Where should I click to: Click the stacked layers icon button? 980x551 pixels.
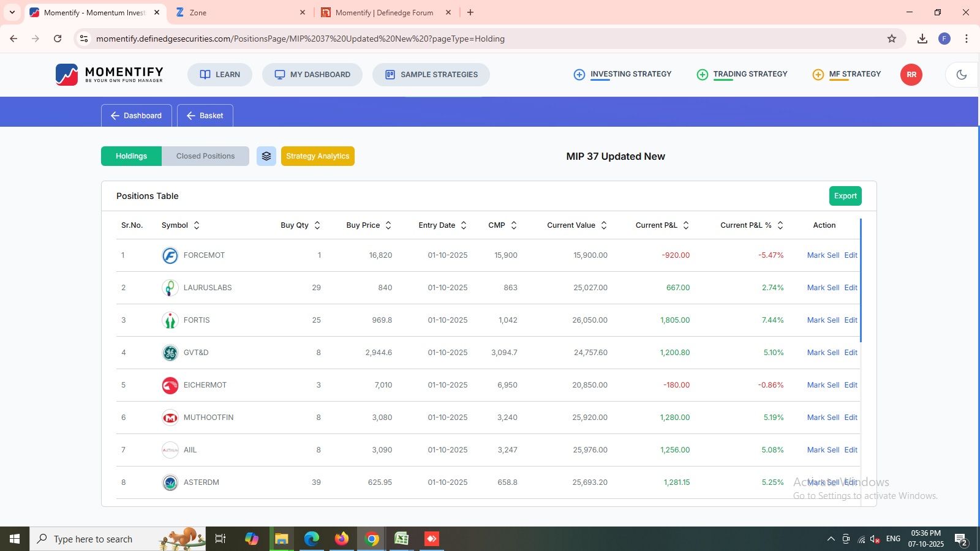click(x=266, y=156)
